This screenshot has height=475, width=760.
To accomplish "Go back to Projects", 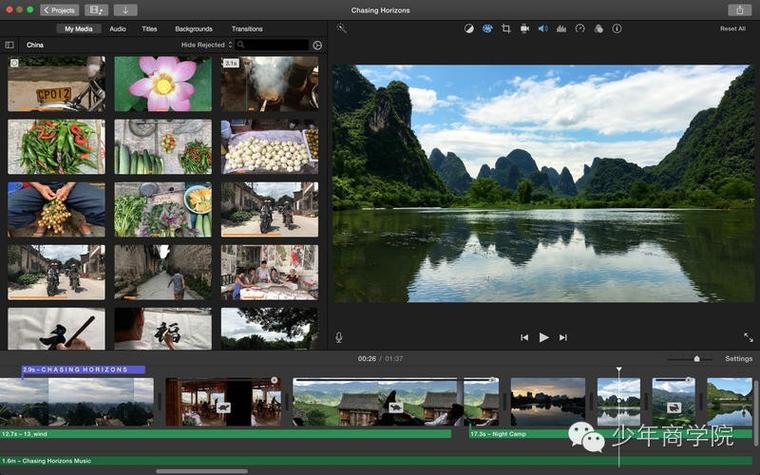I will click(60, 10).
